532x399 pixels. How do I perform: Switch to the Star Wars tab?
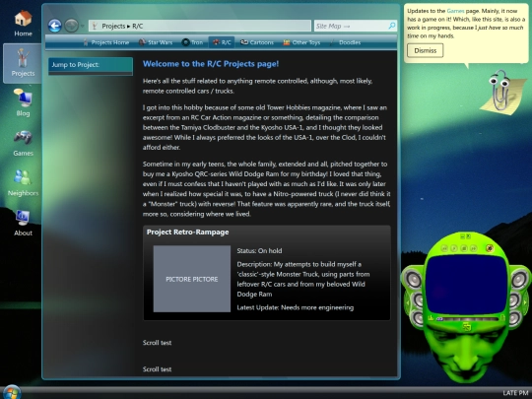(x=156, y=42)
